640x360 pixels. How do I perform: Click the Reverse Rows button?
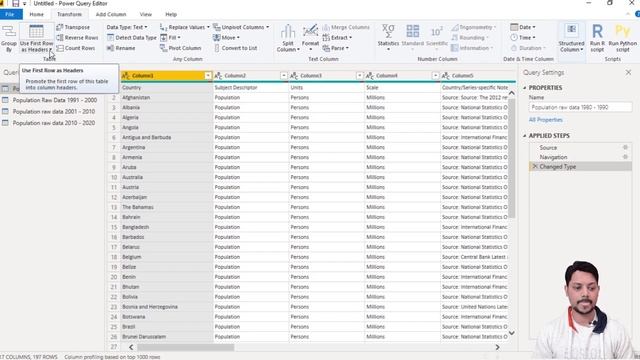pyautogui.click(x=77, y=38)
